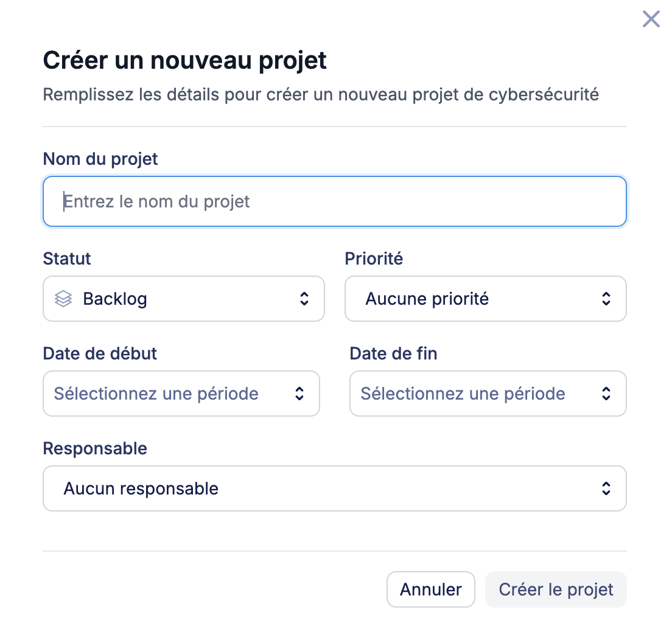Open the start date period selector
This screenshot has height=635, width=672.
coord(181,394)
